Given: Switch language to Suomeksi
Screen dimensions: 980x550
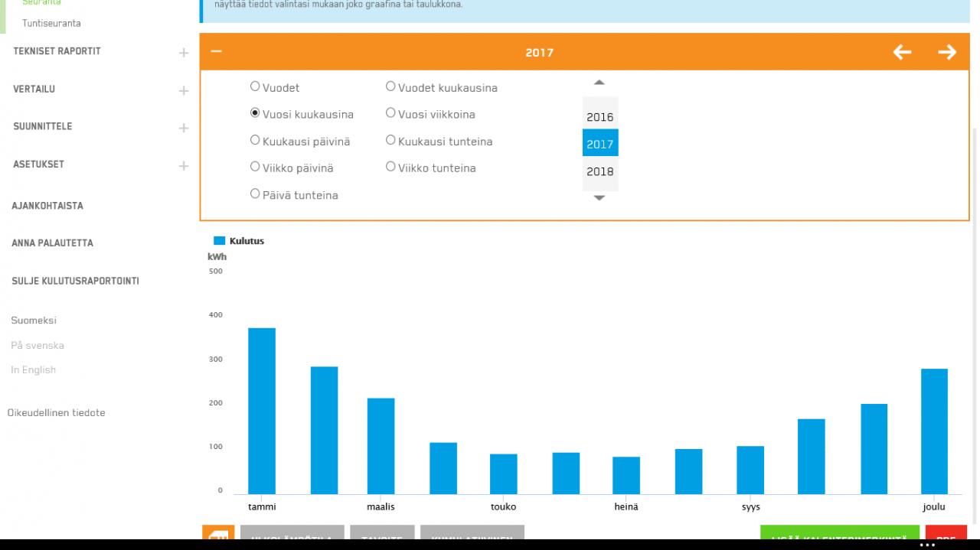Looking at the screenshot, I should (34, 321).
